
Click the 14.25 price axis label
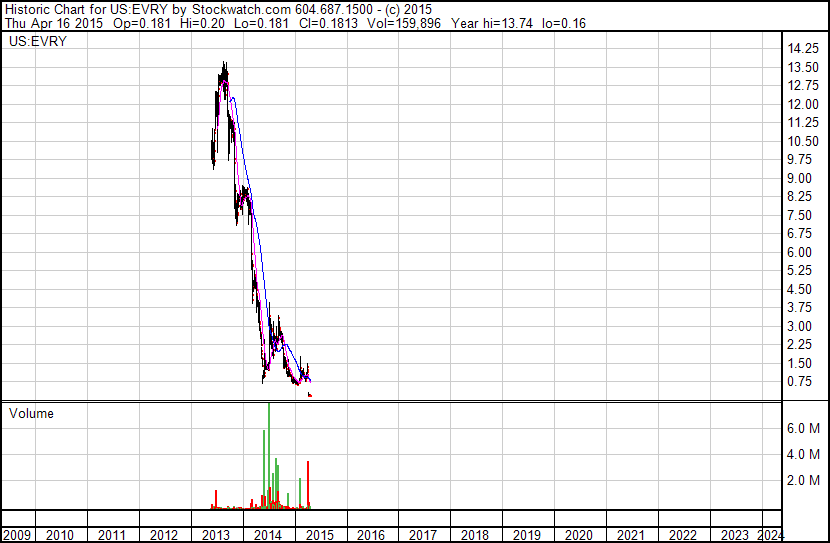tap(804, 49)
